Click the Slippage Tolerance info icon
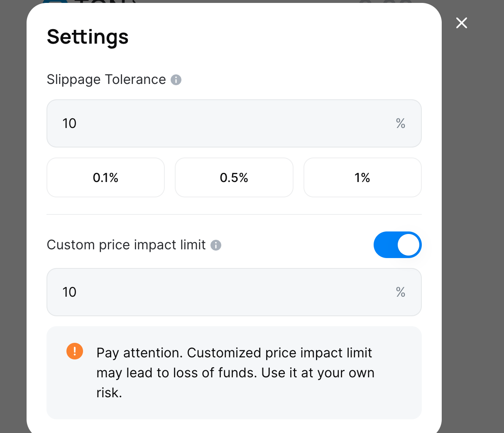 click(x=176, y=80)
